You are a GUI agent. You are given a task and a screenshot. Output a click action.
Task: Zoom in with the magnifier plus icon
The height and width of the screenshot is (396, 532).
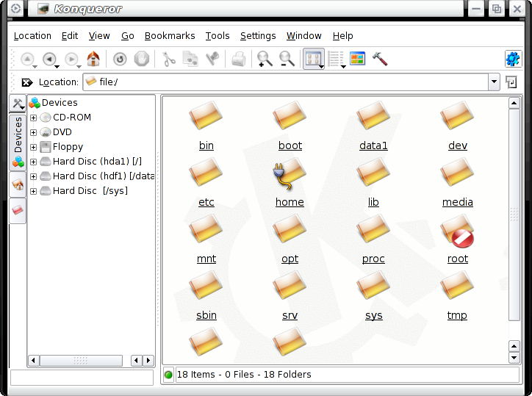click(265, 59)
